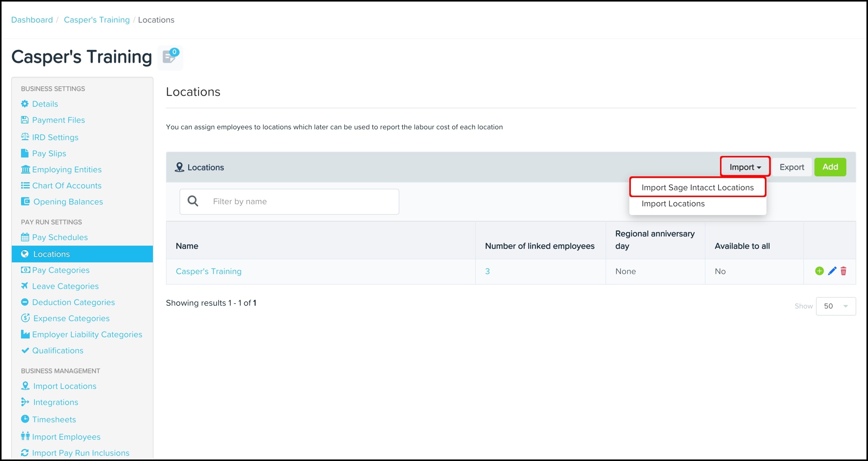Open the Casper's Training location link in table
Image resolution: width=868 pixels, height=461 pixels.
[x=209, y=271]
